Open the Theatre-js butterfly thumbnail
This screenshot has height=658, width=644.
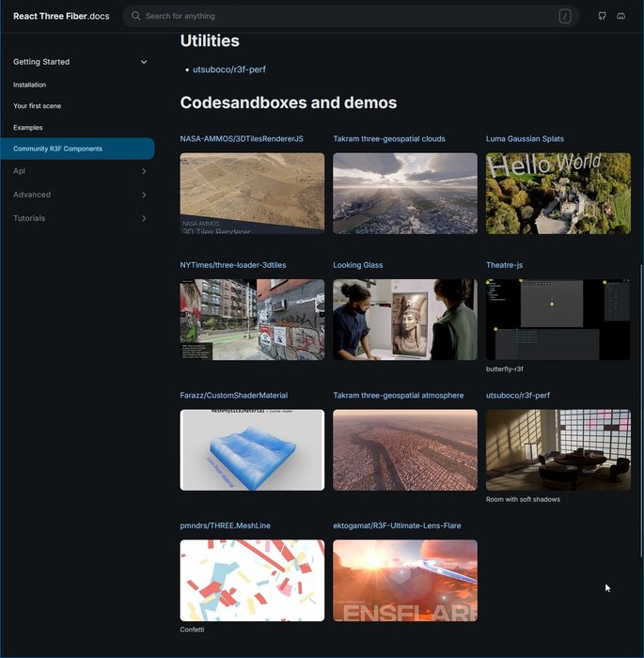click(x=558, y=320)
